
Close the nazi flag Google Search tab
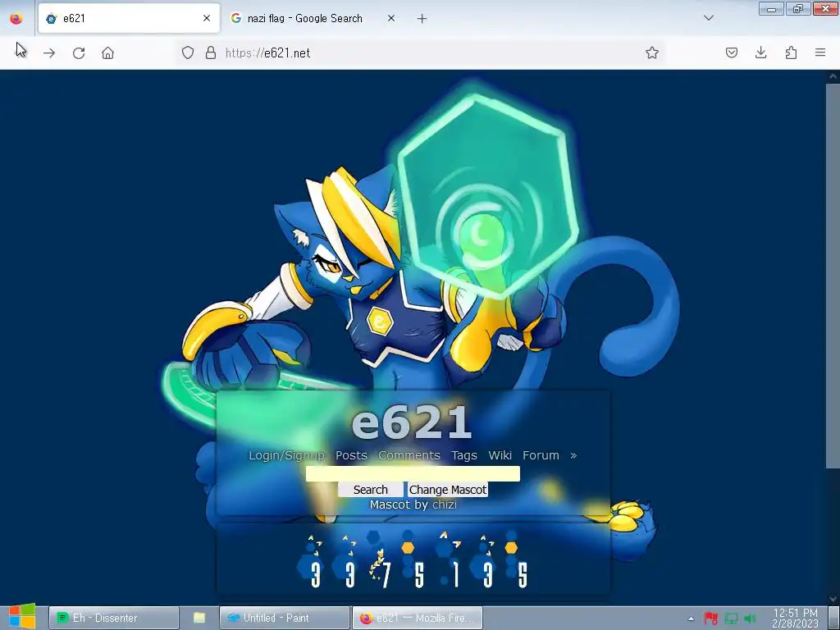391,18
